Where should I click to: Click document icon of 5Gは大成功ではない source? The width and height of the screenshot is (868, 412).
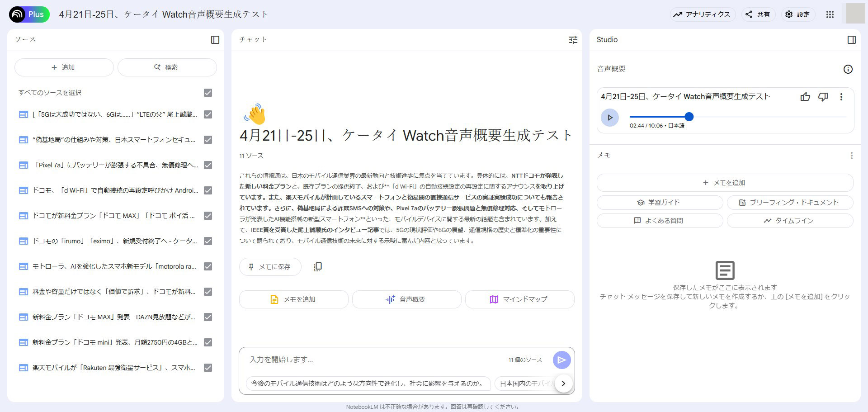click(24, 115)
